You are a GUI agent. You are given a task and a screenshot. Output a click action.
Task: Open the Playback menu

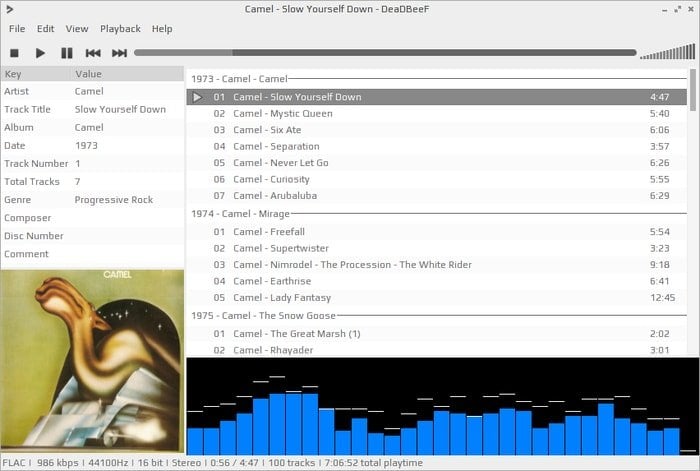coord(120,29)
